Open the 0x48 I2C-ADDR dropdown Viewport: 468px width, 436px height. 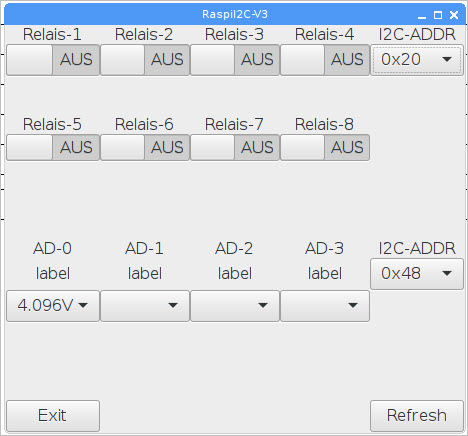[417, 274]
